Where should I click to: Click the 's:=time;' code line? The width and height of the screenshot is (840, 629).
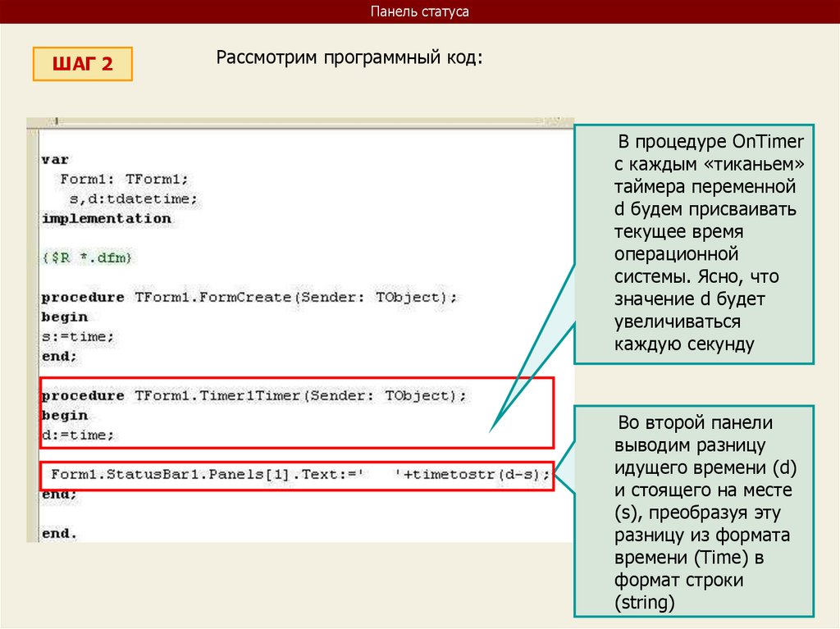coord(78,336)
